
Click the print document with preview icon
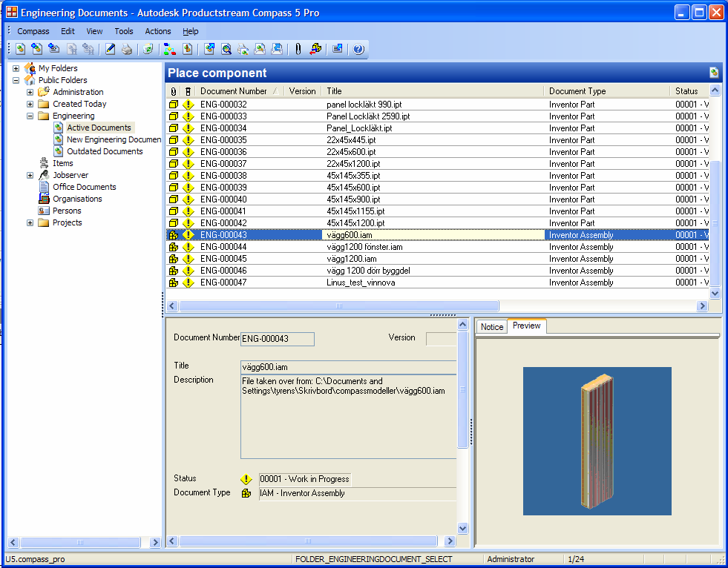[243, 49]
